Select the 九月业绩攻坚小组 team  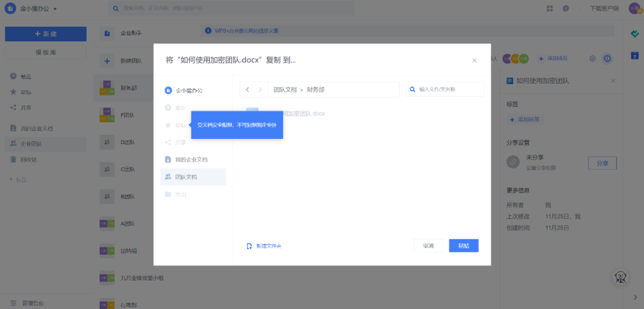pyautogui.click(x=142, y=278)
